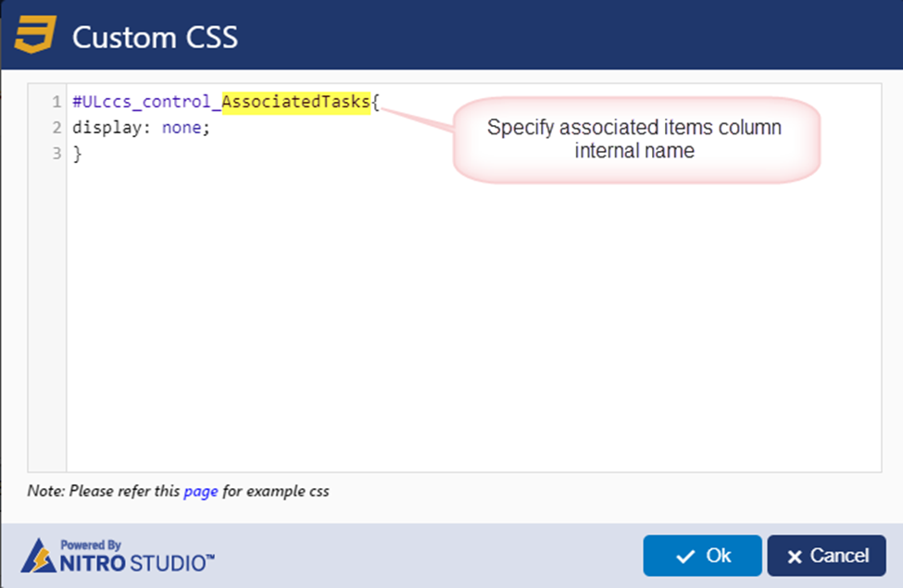The height and width of the screenshot is (588, 903).
Task: Select line number 3 in gutter
Action: (x=56, y=153)
